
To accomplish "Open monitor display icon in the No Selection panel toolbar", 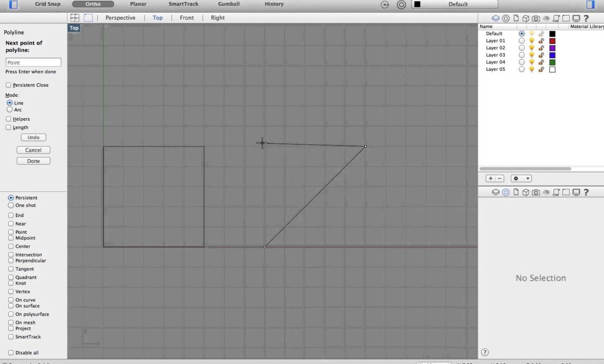I will [576, 192].
